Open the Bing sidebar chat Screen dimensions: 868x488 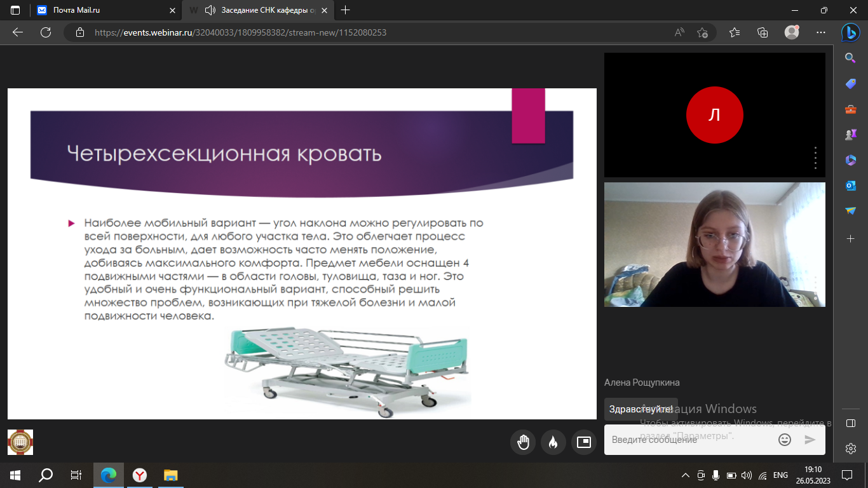coord(850,32)
